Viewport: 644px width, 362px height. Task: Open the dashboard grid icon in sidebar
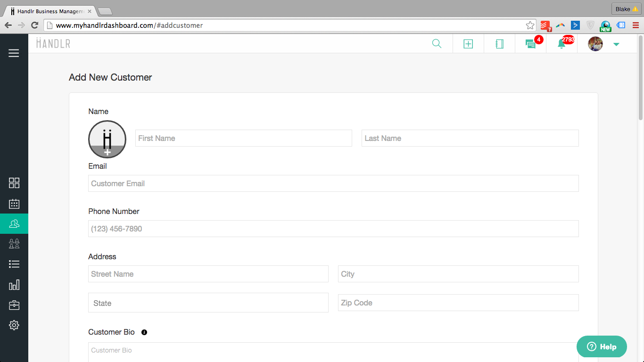[x=14, y=183]
